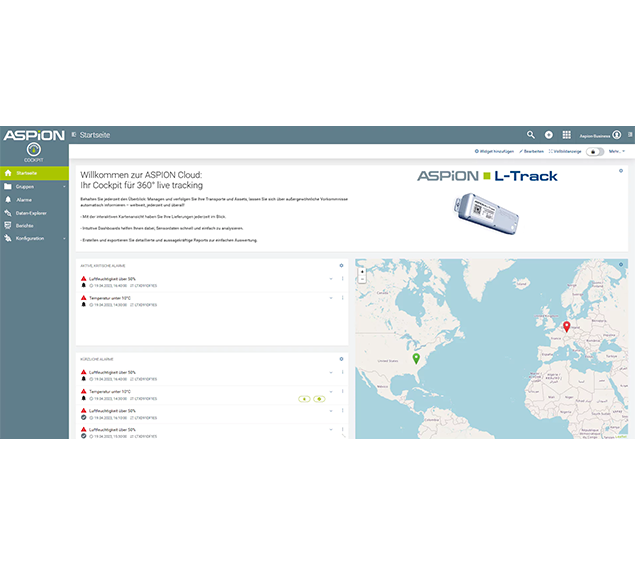The image size is (635, 565).
Task: Open the right drawer icon beside avatar
Action: (630, 134)
